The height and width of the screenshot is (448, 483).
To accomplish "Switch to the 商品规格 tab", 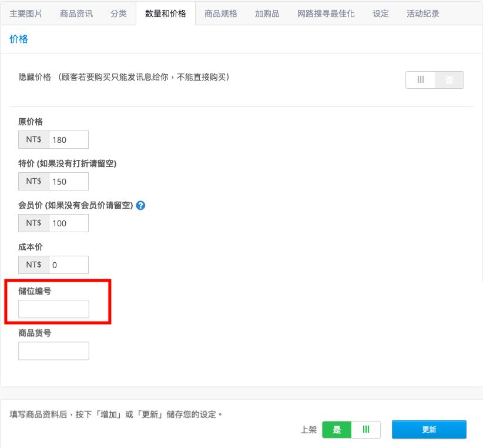I will (x=220, y=14).
